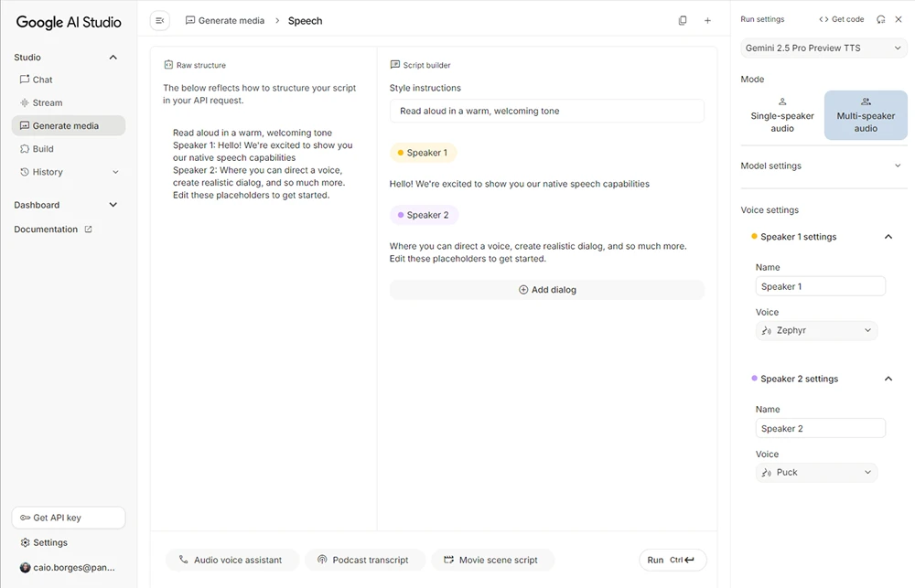Click the voice icon beside Puck

pyautogui.click(x=767, y=473)
